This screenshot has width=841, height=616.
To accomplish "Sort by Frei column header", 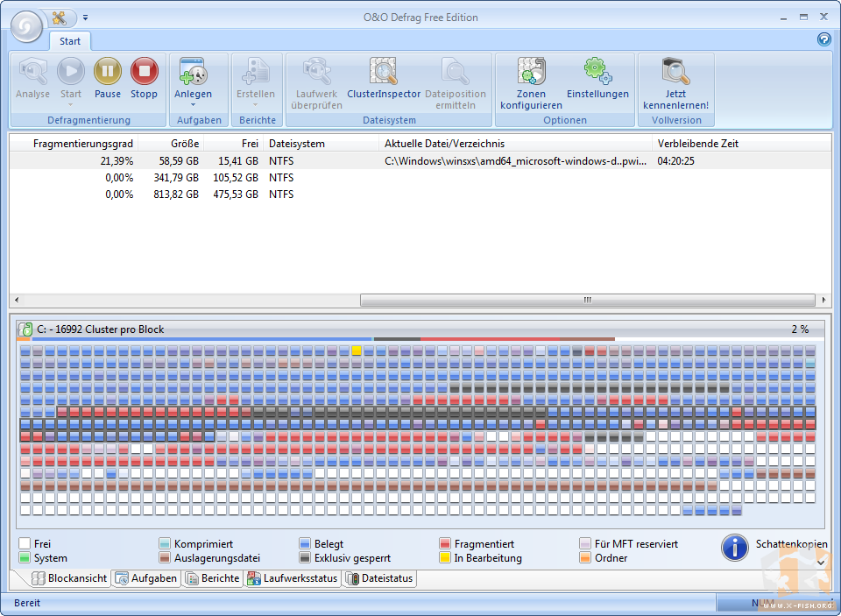I will [x=234, y=144].
